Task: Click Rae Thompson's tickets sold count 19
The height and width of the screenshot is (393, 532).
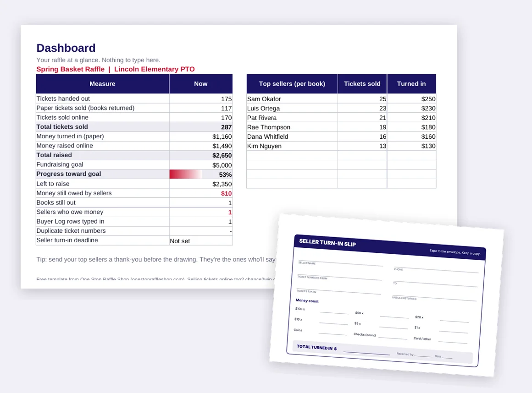Action: coord(382,127)
